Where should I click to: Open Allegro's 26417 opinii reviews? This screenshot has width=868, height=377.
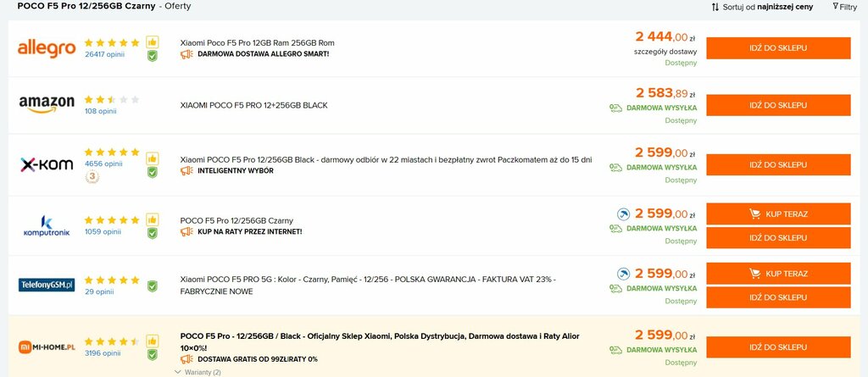click(104, 54)
